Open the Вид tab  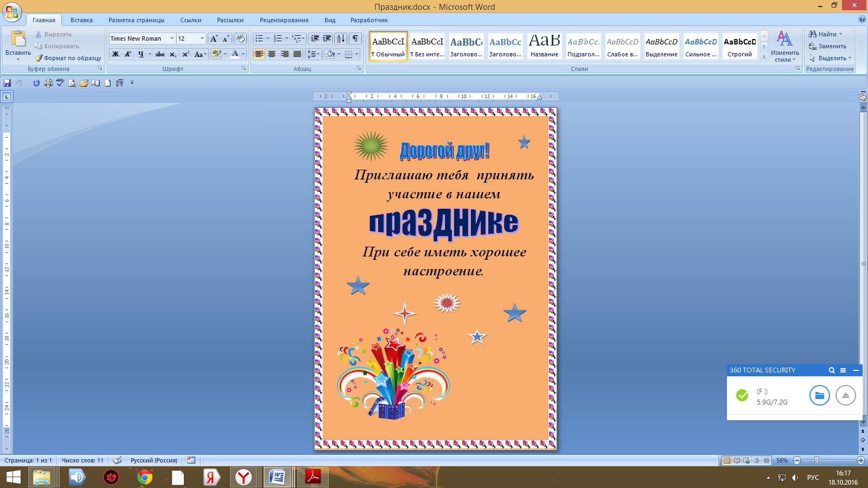(330, 20)
